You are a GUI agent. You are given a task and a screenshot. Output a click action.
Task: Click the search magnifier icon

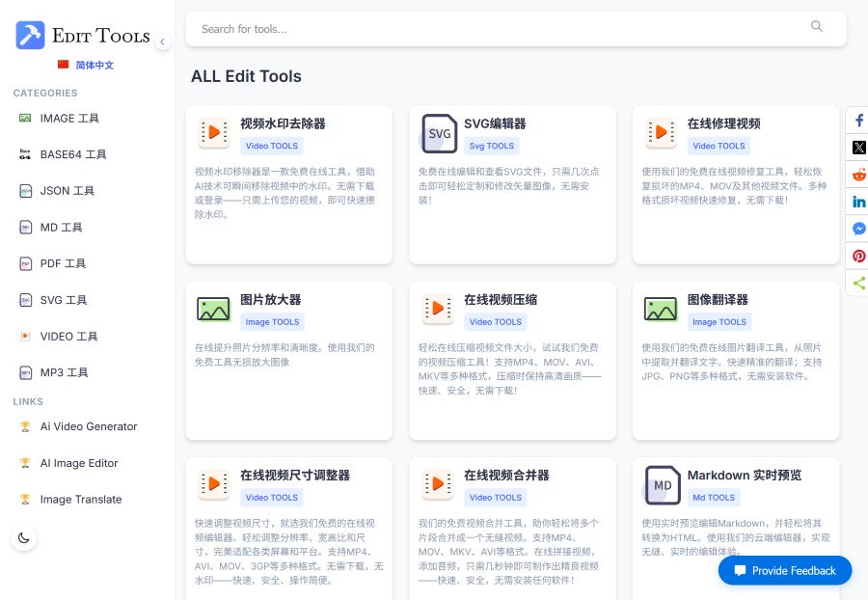click(x=817, y=28)
